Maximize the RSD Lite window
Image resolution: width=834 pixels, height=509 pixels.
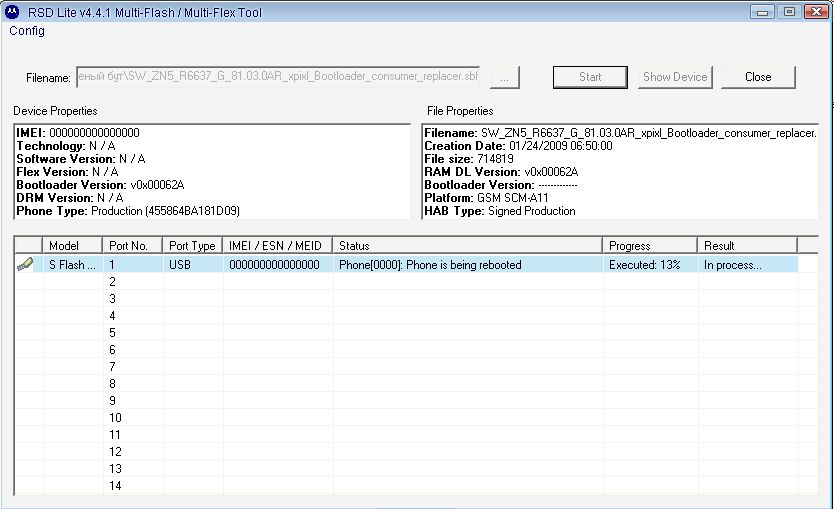coord(789,11)
